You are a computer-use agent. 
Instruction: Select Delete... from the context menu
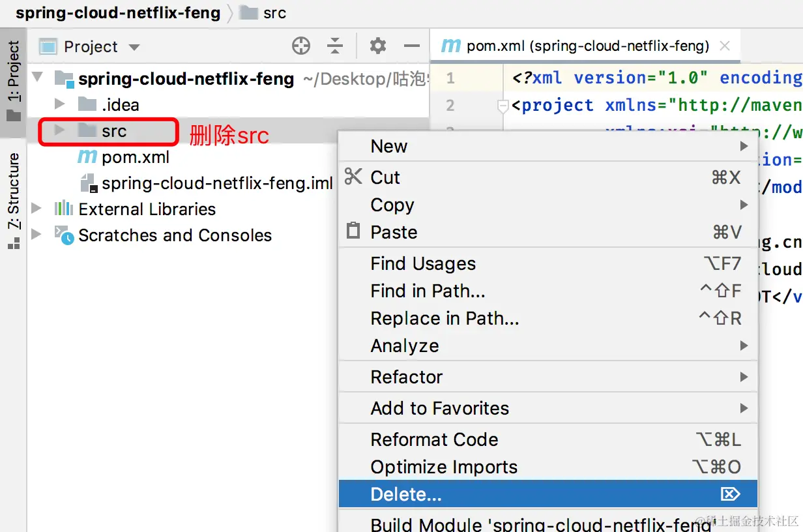coord(406,494)
